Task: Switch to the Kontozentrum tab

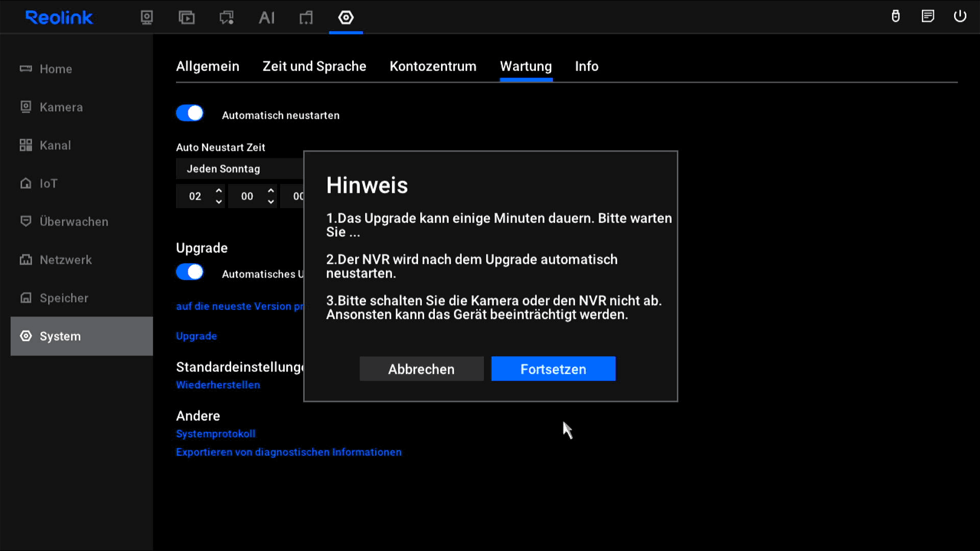Action: coord(433,66)
